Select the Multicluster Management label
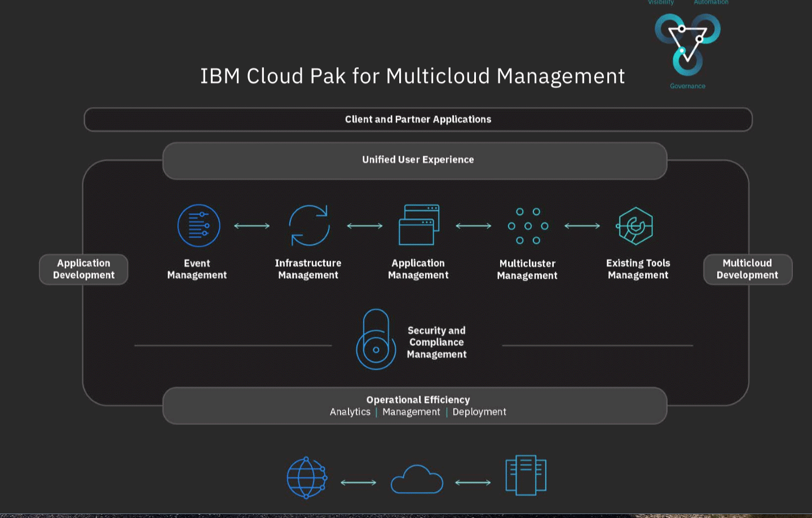The image size is (812, 518). (527, 270)
